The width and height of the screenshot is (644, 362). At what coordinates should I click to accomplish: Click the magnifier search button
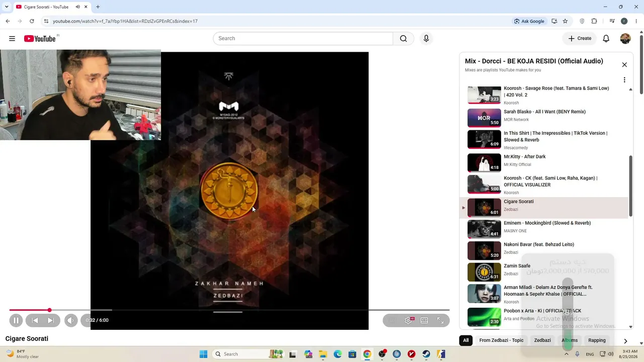point(404,39)
